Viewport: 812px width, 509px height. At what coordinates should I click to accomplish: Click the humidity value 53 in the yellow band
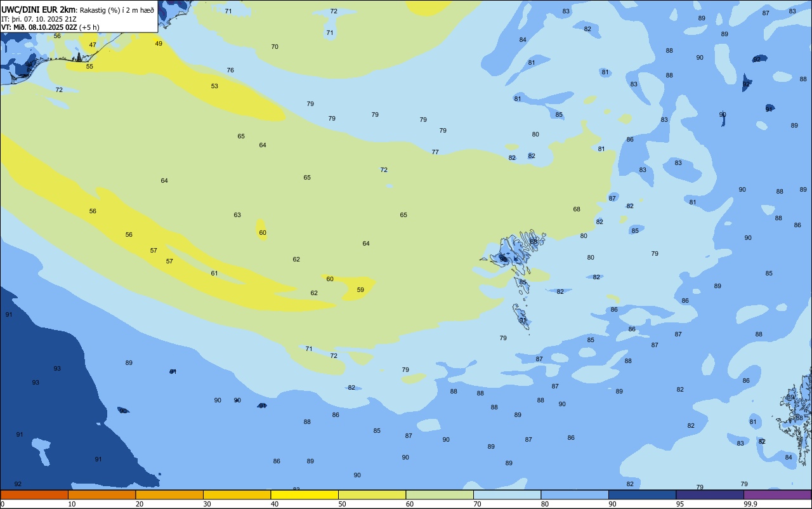coord(214,86)
